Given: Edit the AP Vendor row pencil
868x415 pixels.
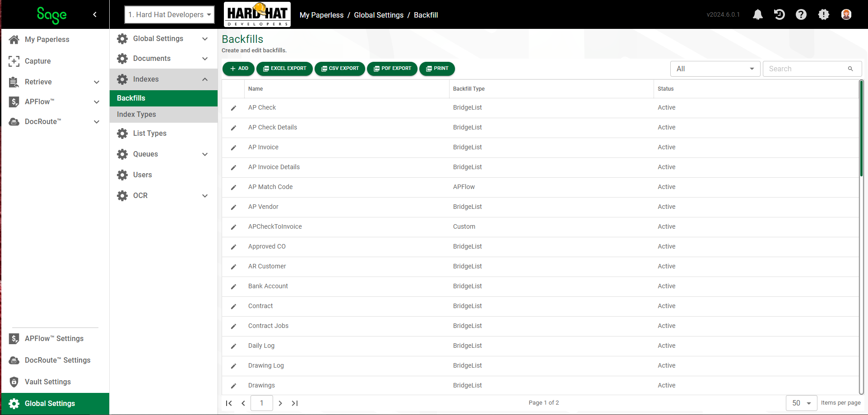Looking at the screenshot, I should click(x=233, y=207).
